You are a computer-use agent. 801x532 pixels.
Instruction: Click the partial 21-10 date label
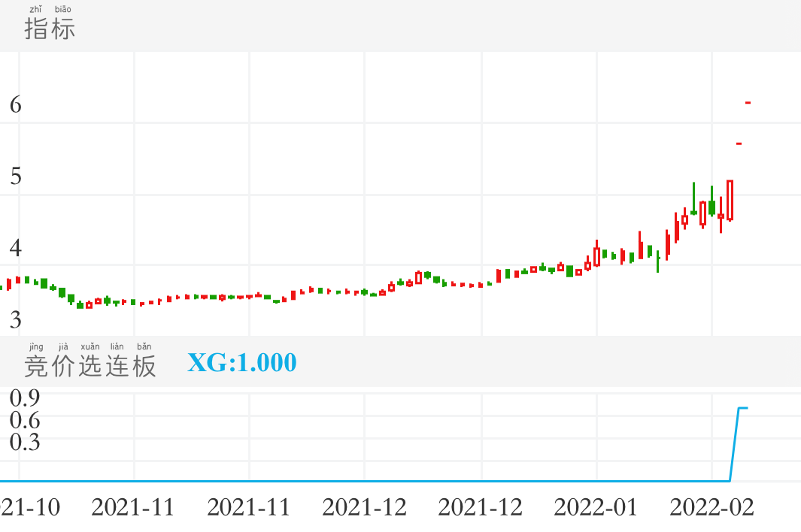[30, 507]
